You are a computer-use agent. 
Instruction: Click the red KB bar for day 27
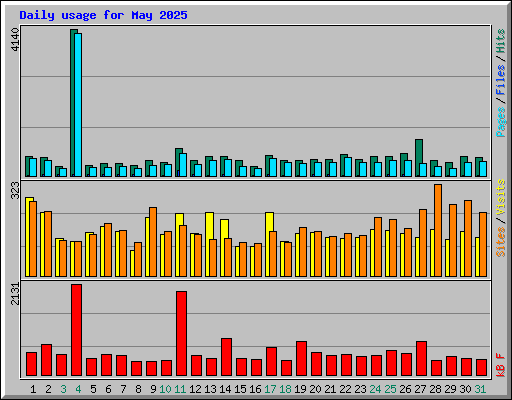(421, 359)
